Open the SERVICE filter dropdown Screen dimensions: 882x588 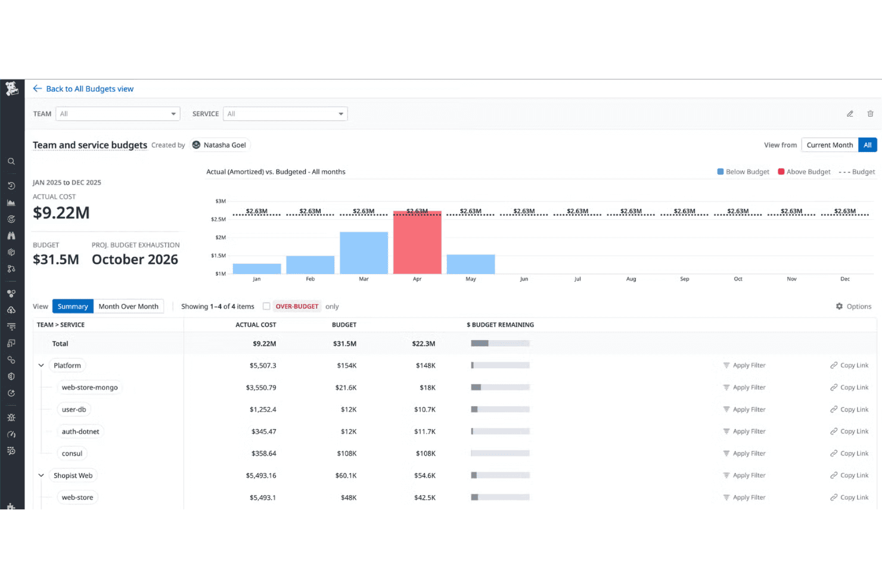pyautogui.click(x=285, y=114)
